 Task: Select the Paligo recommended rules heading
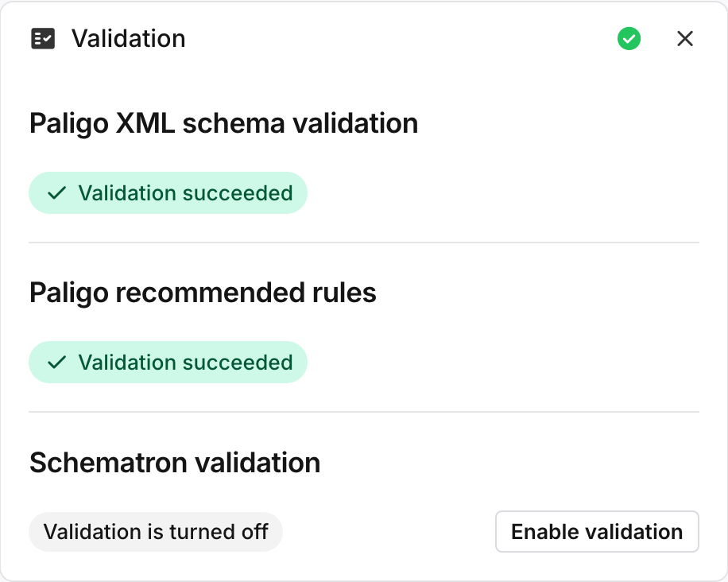[202, 293]
